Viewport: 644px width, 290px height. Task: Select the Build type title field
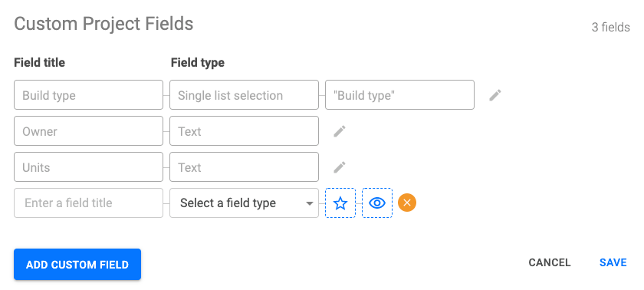pos(88,95)
